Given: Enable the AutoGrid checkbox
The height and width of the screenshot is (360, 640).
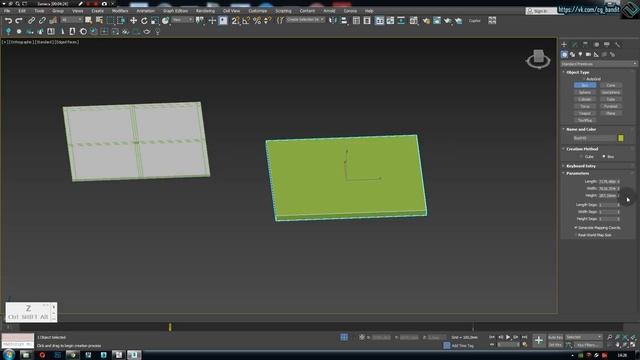Looking at the screenshot, I should pyautogui.click(x=584, y=79).
